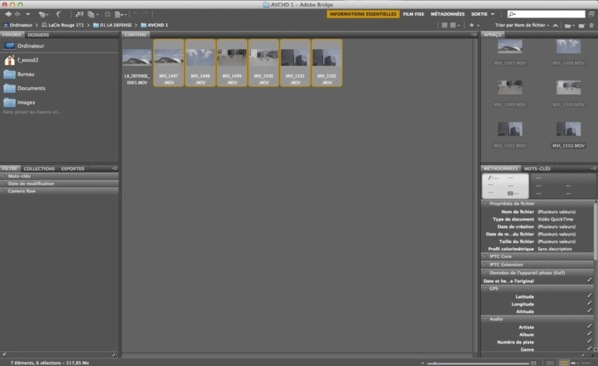Select the INFORMATIONS ESSENTIELLES workspace
Viewport: 598px width, 366px height.
pyautogui.click(x=363, y=14)
